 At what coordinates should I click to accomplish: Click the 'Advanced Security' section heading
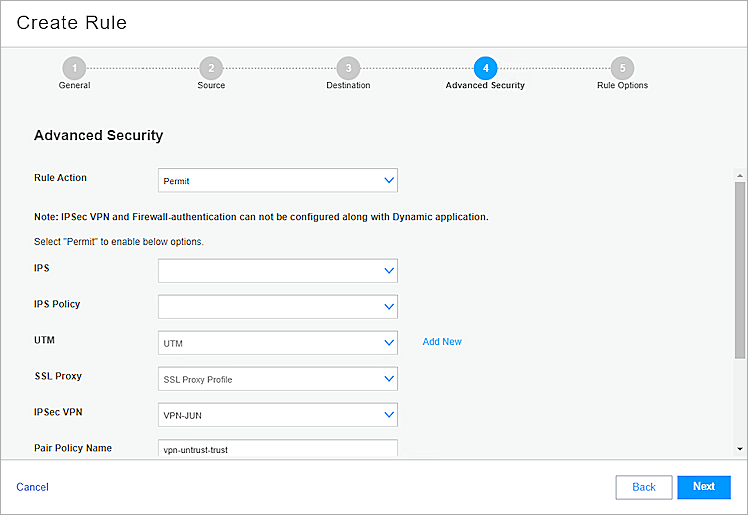pyautogui.click(x=98, y=135)
